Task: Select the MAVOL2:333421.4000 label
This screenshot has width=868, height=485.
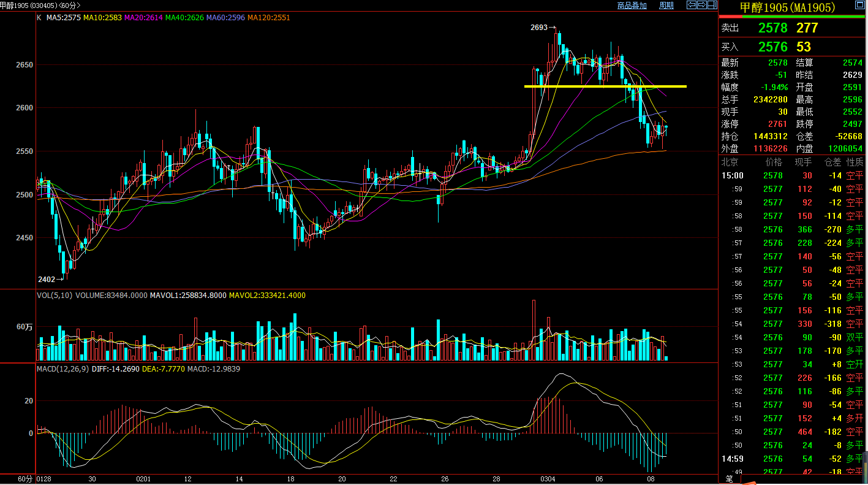Action: (x=267, y=296)
